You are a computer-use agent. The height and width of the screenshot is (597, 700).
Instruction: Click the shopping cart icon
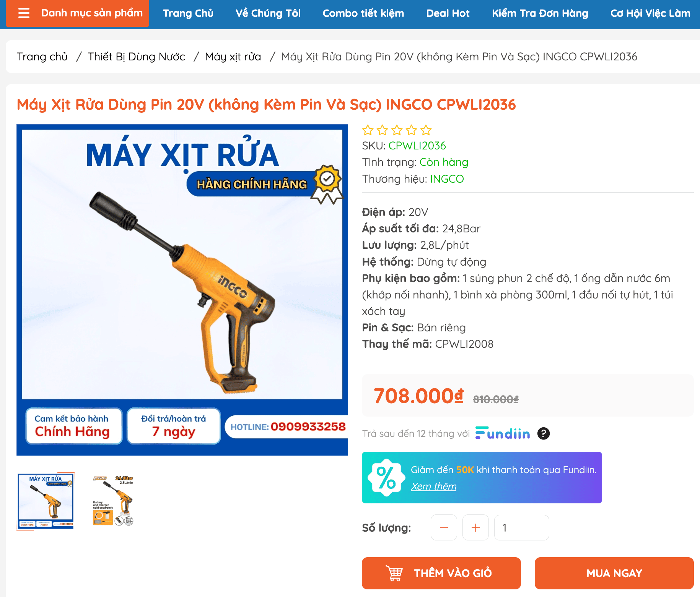394,573
